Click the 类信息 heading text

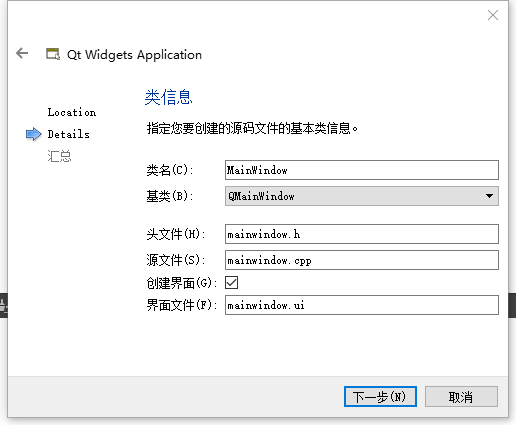tap(169, 97)
